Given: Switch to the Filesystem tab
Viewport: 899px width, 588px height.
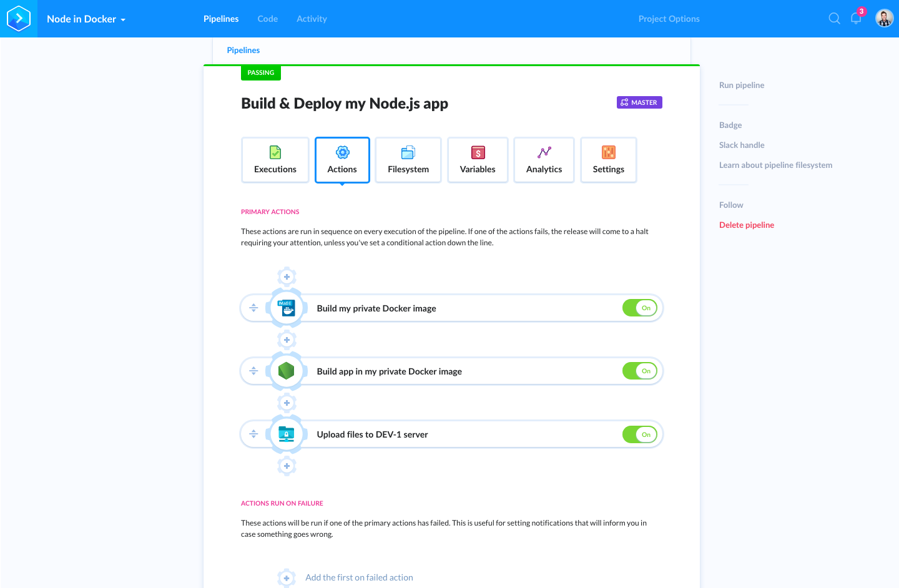Looking at the screenshot, I should 408,160.
